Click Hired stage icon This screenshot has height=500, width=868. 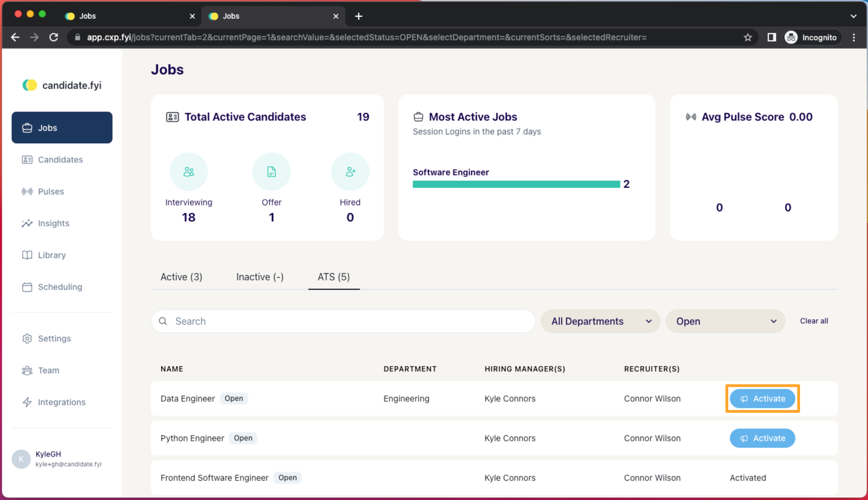(350, 172)
